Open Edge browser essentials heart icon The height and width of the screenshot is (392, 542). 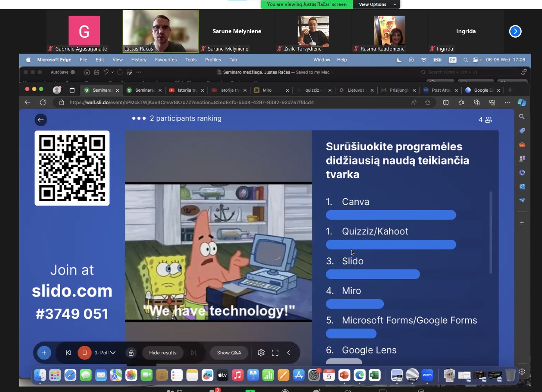click(492, 102)
